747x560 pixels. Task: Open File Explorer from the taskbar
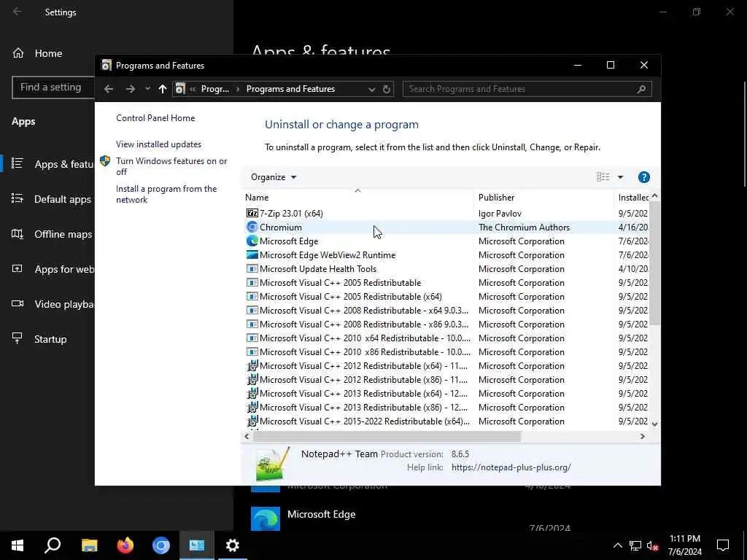(89, 545)
